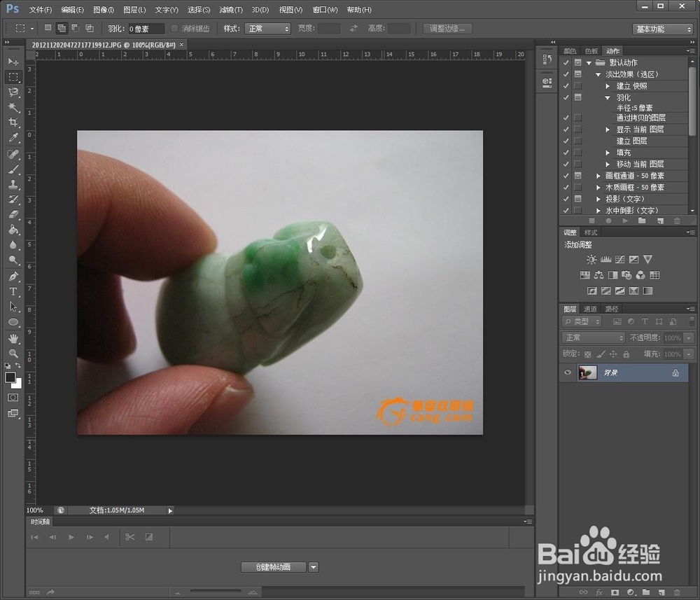Image resolution: width=700 pixels, height=600 pixels.
Task: Select the Move tool
Action: [x=13, y=61]
